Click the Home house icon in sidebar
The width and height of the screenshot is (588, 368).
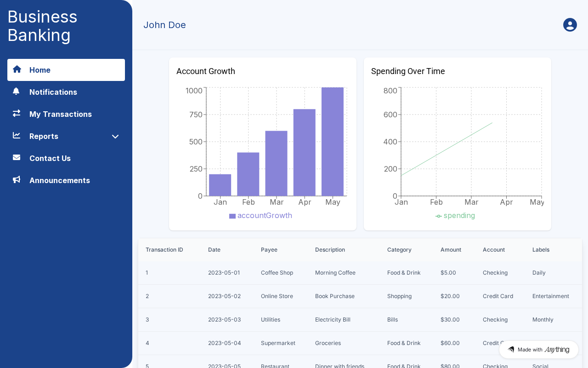click(x=17, y=69)
